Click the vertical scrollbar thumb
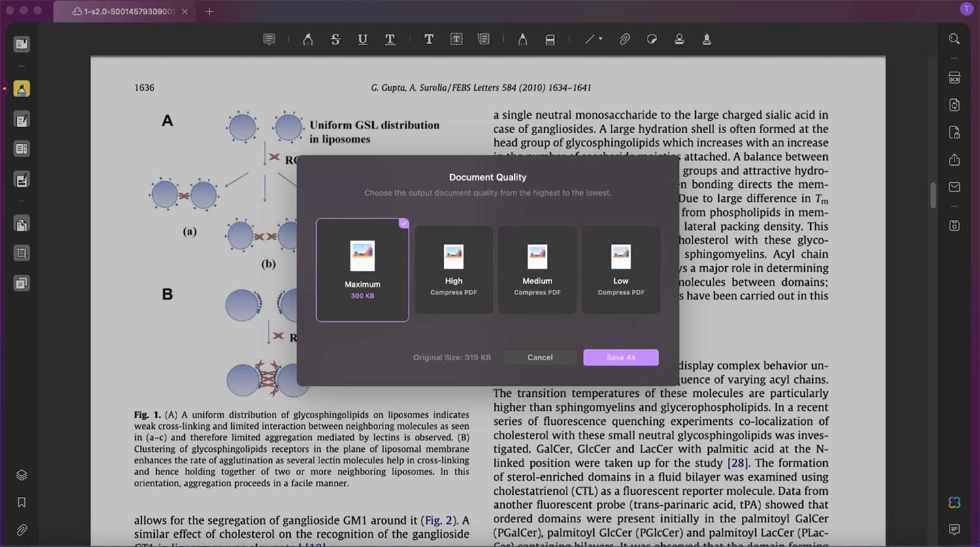Image resolution: width=980 pixels, height=547 pixels. 933,195
